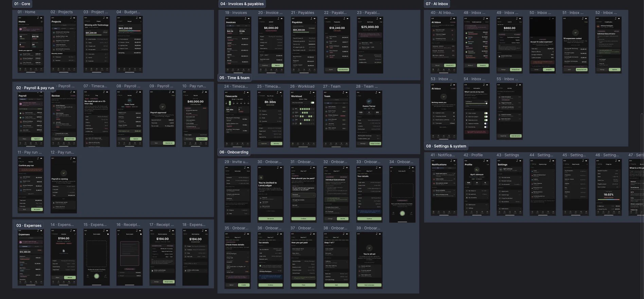Open 'Individual subcontractor' row in Invite frame
644x299 pixels.
pos(238,190)
